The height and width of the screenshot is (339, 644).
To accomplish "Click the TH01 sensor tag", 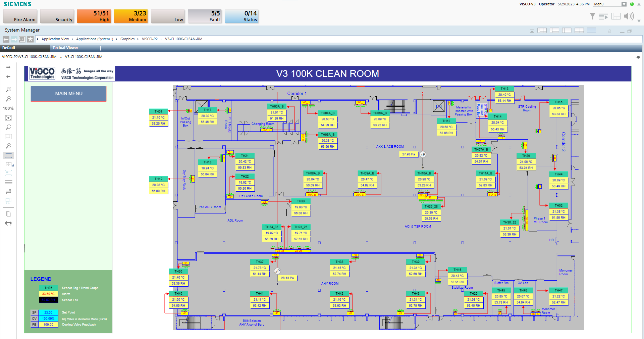I will click(159, 111).
